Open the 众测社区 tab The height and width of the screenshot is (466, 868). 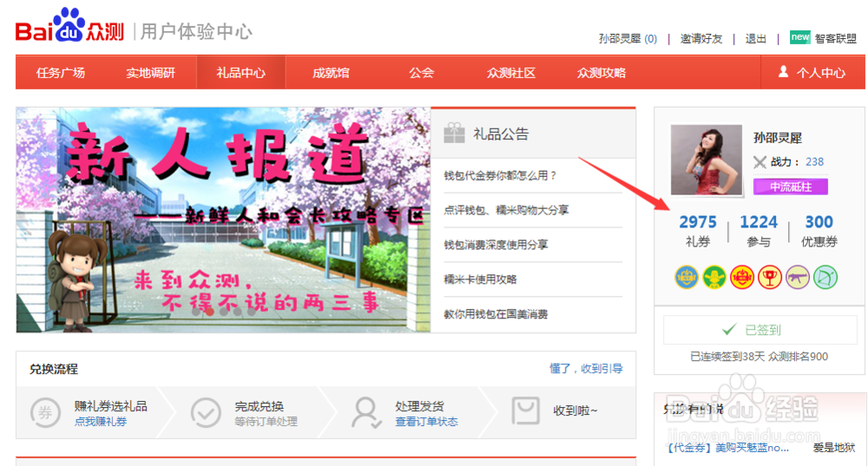coord(511,73)
